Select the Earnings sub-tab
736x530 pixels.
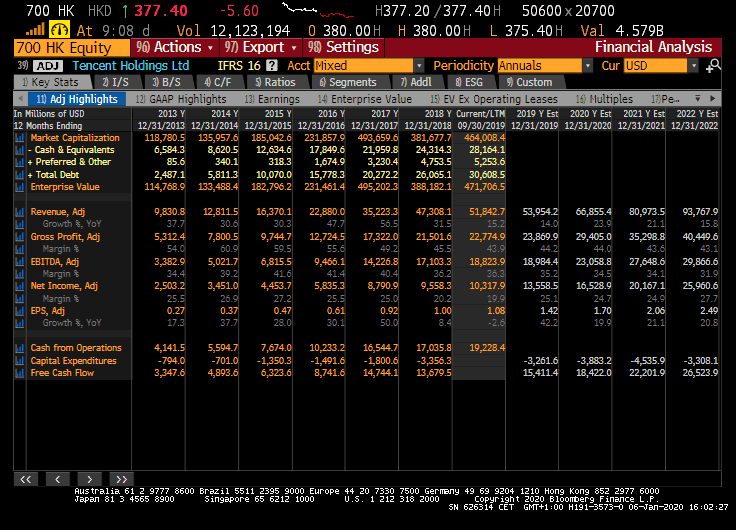(272, 99)
